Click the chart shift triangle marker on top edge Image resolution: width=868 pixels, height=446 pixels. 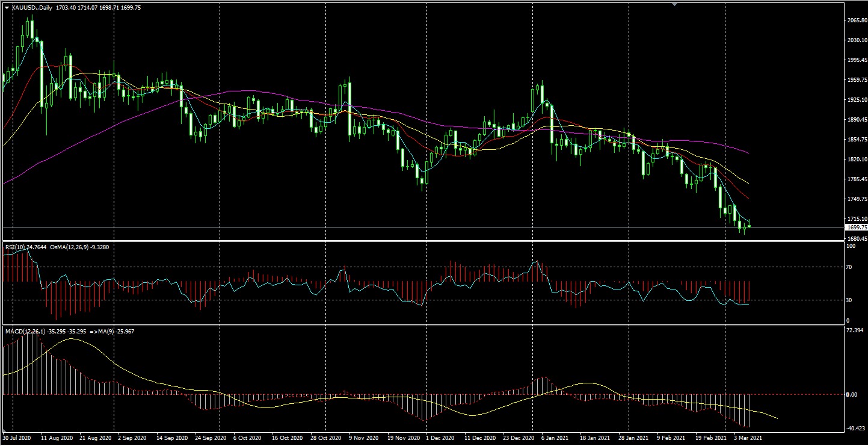click(x=674, y=3)
